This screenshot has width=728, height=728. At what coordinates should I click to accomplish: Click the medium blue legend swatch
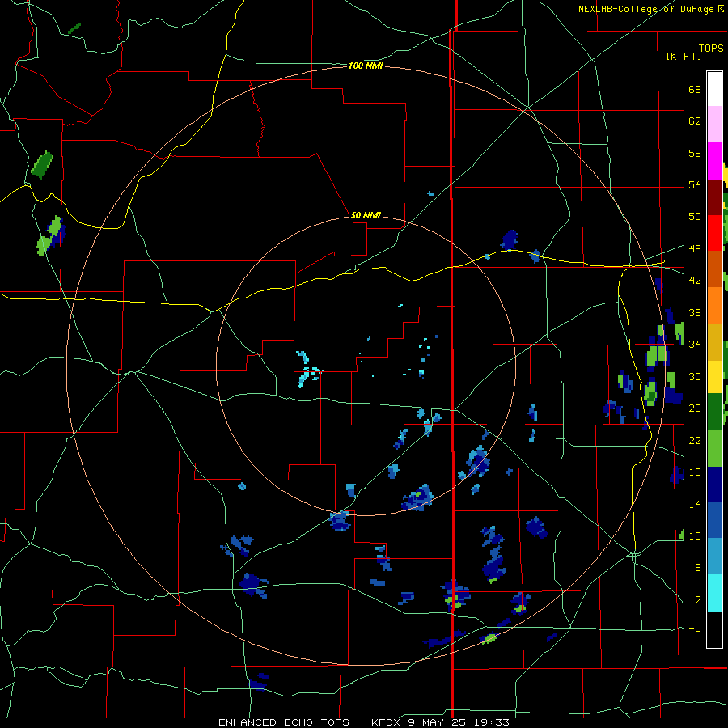tap(714, 520)
